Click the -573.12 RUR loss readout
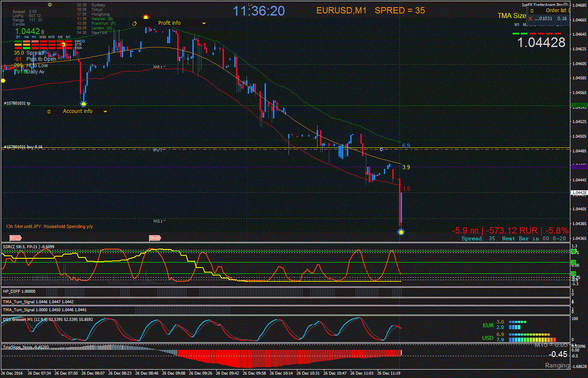Screen dimensions: 588x378 pyautogui.click(x=511, y=231)
